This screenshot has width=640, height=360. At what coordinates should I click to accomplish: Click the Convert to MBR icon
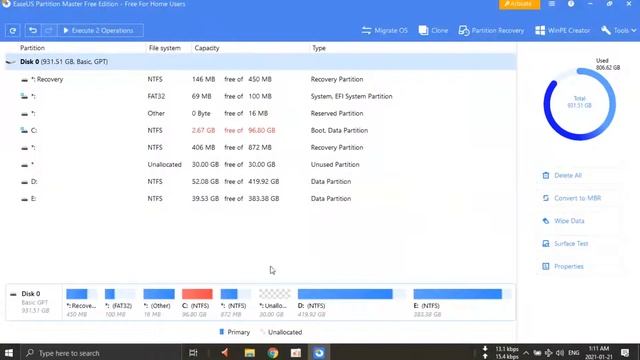[x=546, y=198]
